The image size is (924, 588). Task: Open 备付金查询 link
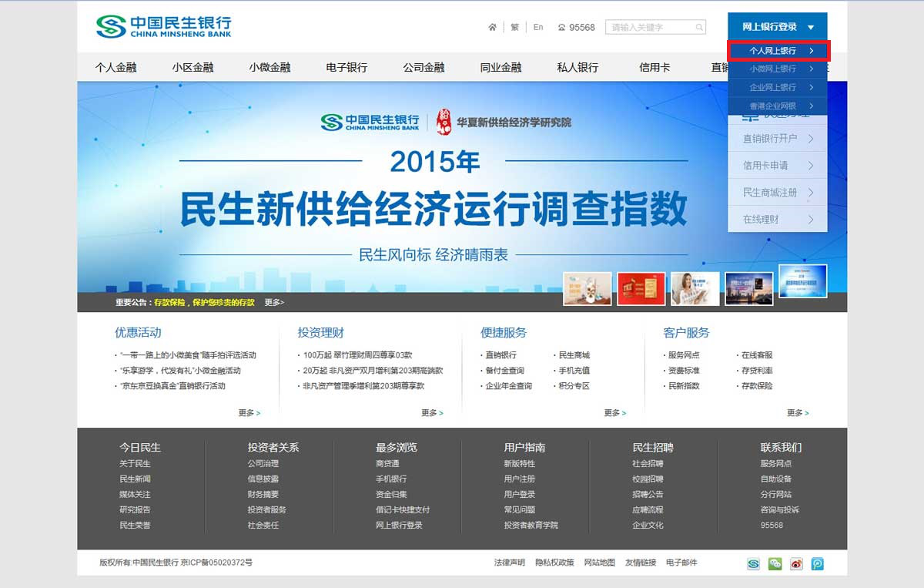click(x=504, y=371)
